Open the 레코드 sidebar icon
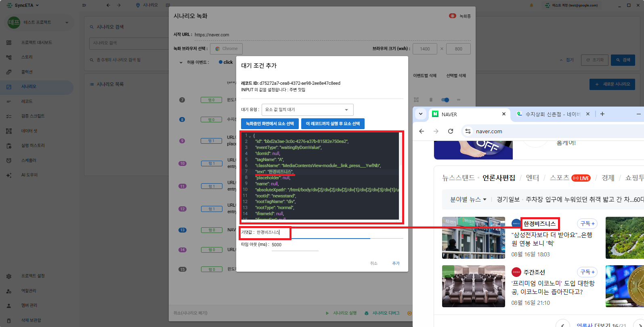 tap(9, 101)
